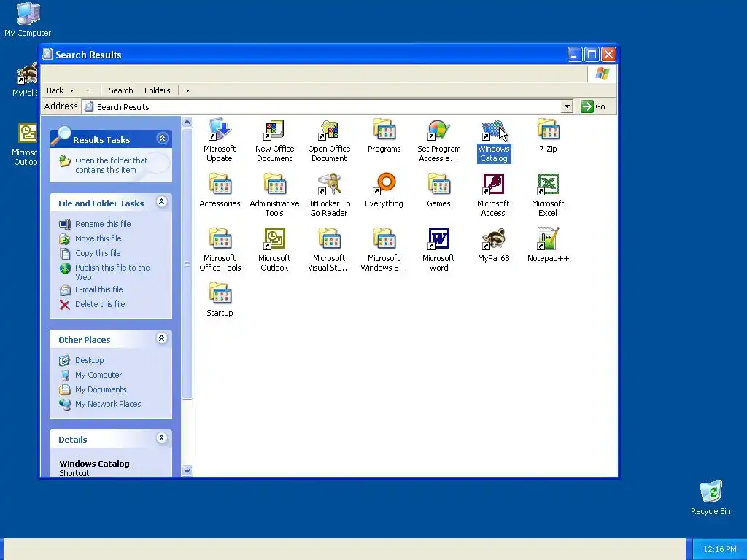Select the Microsoft Visual Studio folder

coord(329,239)
